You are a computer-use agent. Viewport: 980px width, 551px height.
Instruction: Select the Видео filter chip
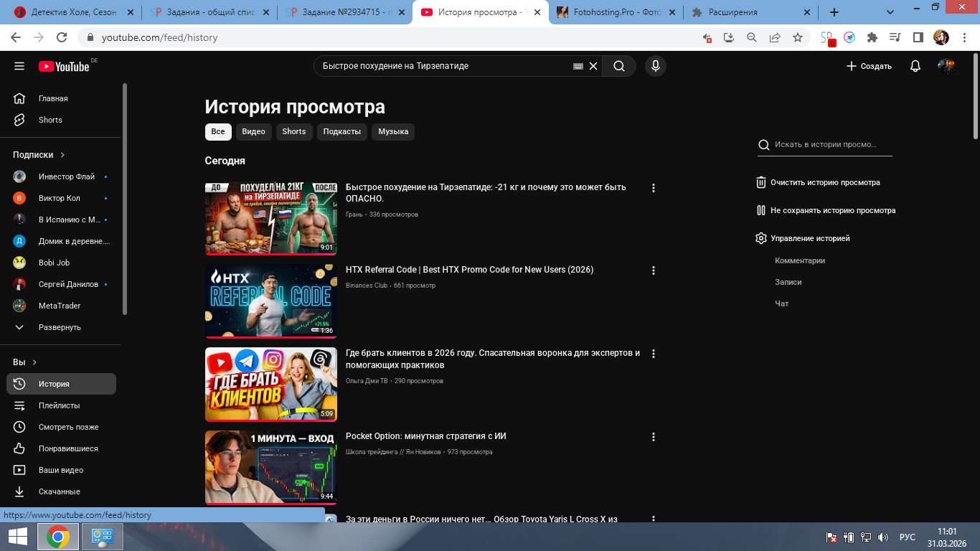[253, 131]
